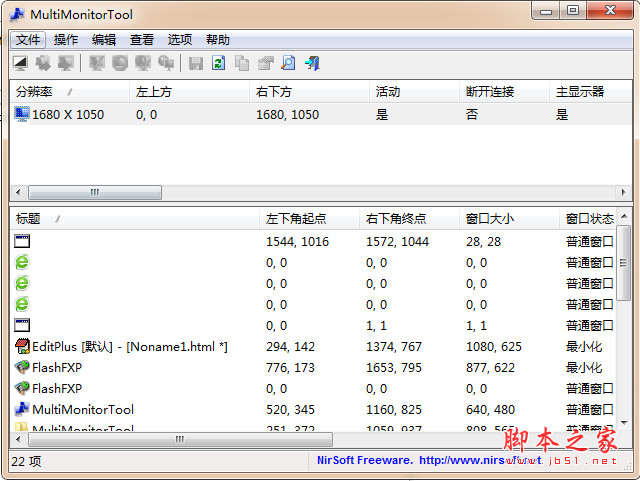Click the save (floppy disk) toolbar icon
This screenshot has width=640, height=481.
(x=196, y=64)
